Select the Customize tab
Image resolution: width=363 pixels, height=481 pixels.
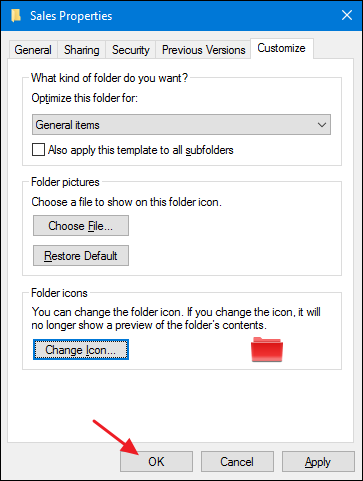[282, 48]
